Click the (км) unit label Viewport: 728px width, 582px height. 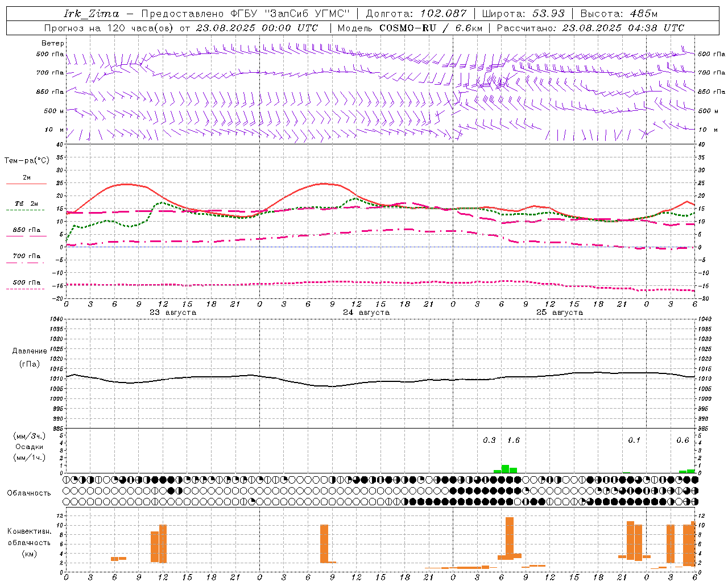(30, 554)
